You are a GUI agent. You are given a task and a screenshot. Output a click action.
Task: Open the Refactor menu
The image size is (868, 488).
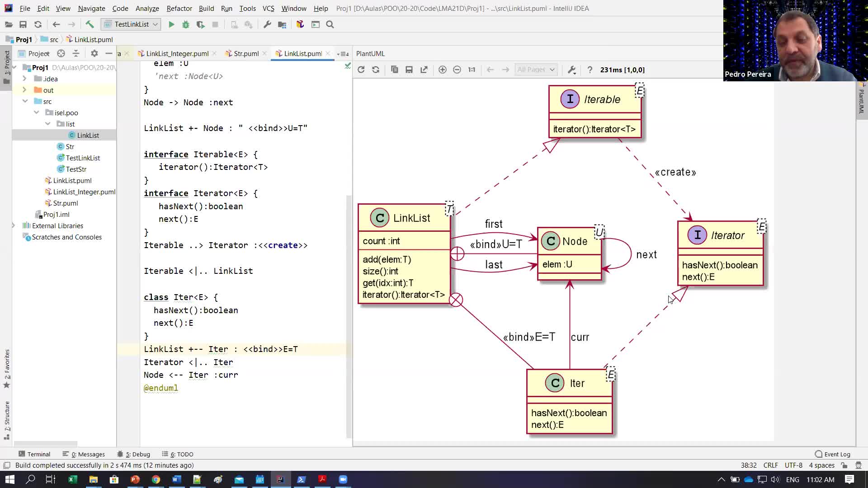[x=179, y=8]
